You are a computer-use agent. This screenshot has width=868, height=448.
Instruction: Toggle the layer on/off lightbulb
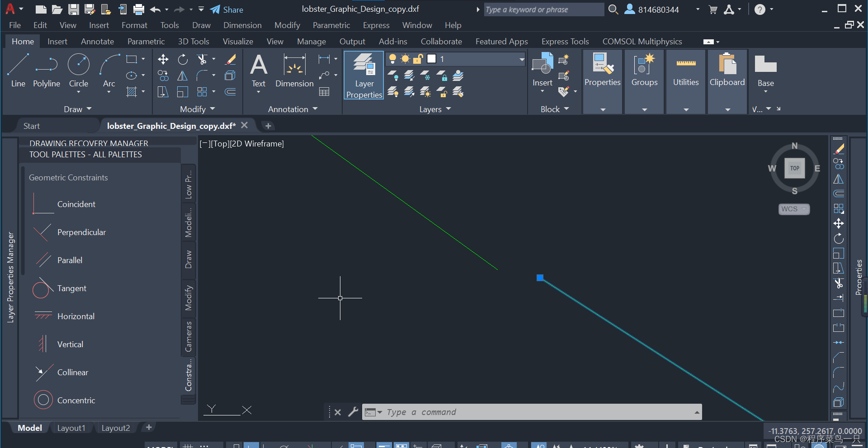pos(392,59)
